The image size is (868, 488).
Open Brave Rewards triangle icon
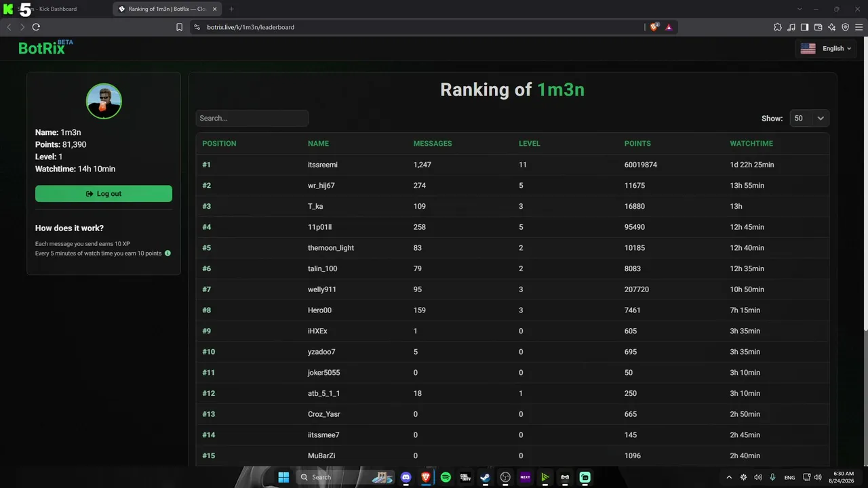tap(669, 27)
